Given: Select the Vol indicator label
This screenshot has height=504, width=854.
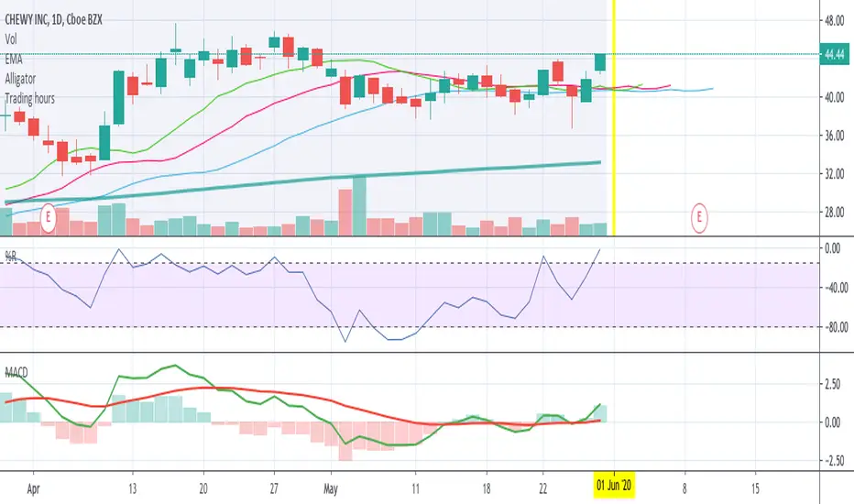Looking at the screenshot, I should click(x=11, y=39).
